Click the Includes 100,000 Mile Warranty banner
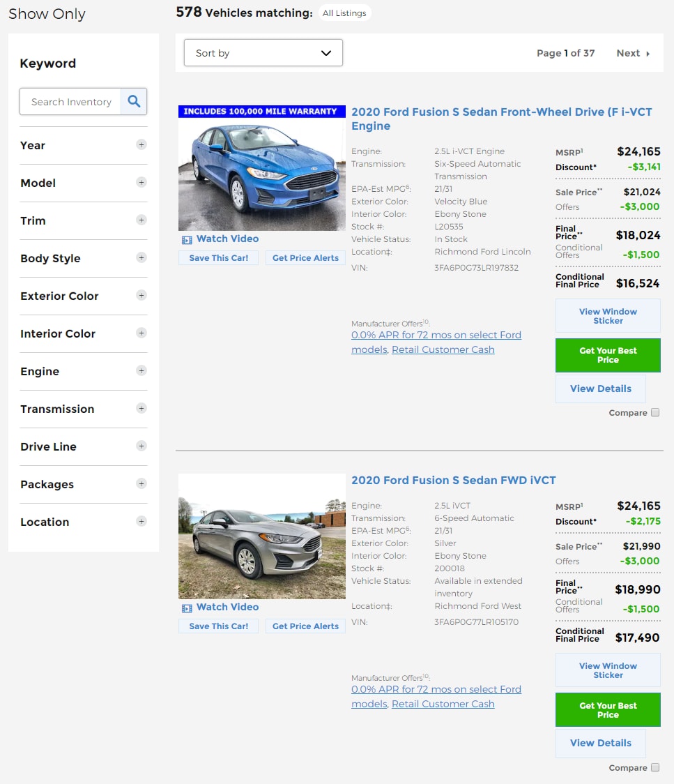This screenshot has height=784, width=674. tap(262, 112)
